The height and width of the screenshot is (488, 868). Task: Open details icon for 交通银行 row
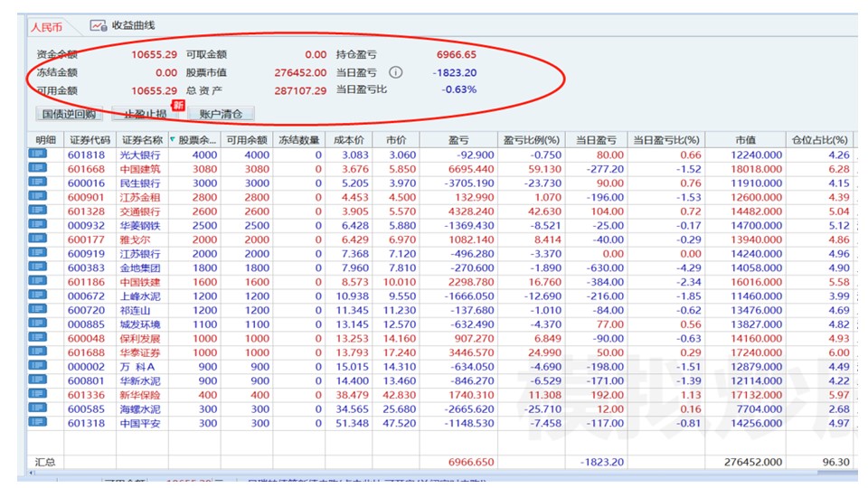[x=38, y=211]
